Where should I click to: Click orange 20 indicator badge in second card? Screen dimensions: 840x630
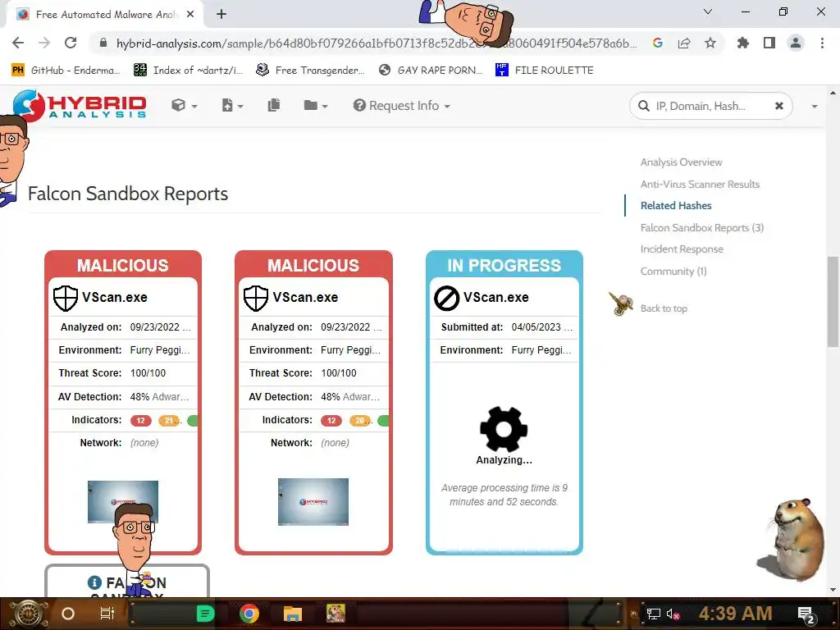360,421
